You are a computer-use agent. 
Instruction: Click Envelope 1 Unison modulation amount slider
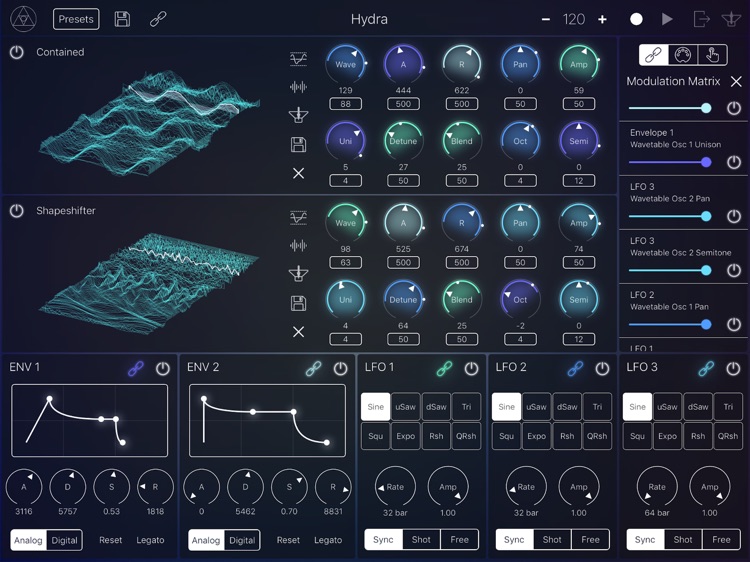(x=670, y=162)
